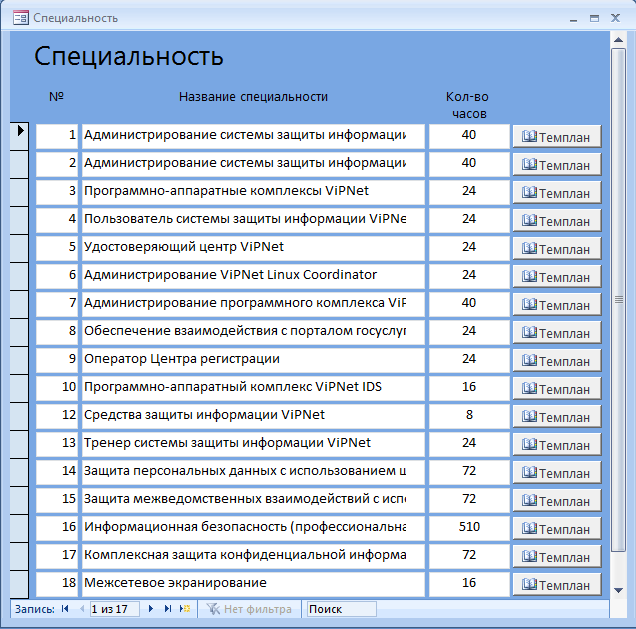Open Темплан for Межсетевое экранирование
Image resolution: width=636 pixels, height=629 pixels.
coord(556,584)
